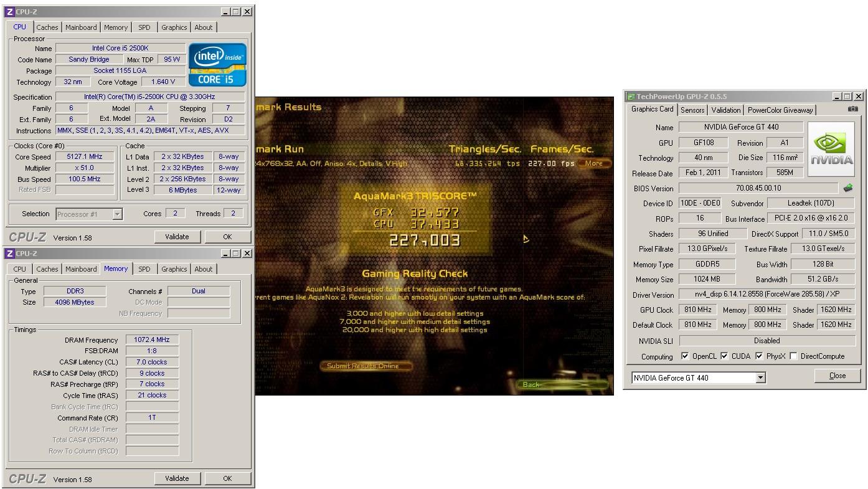This screenshot has height=489, width=868.
Task: Open Memory tab in top CPU-Z window
Action: click(x=116, y=27)
